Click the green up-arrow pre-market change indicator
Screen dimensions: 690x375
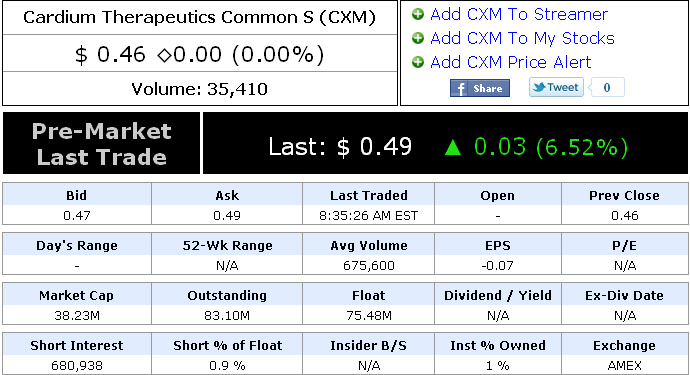click(453, 147)
